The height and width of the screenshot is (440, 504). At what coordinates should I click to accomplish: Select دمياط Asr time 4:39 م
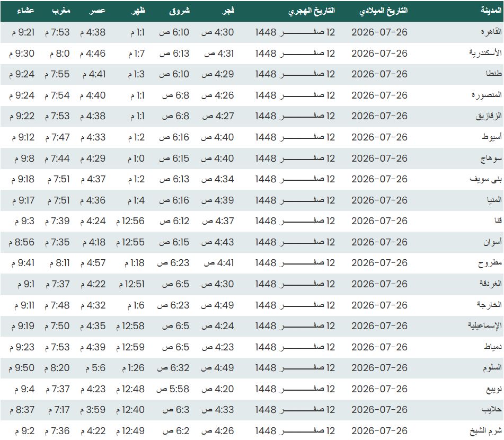pos(93,347)
